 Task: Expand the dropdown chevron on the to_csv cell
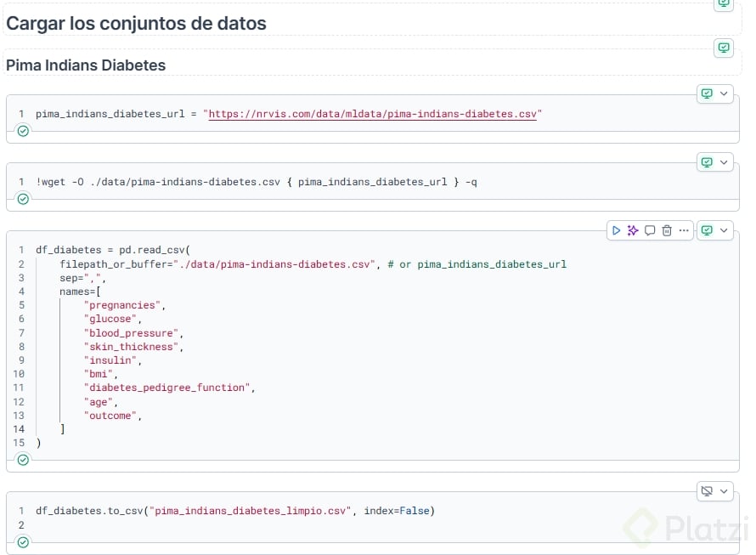coord(724,491)
